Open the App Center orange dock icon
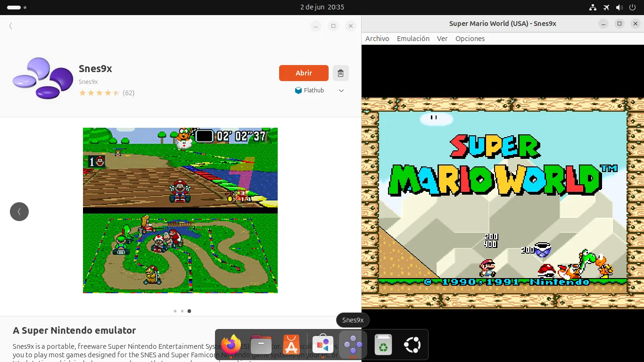The image size is (644, 362). (291, 345)
